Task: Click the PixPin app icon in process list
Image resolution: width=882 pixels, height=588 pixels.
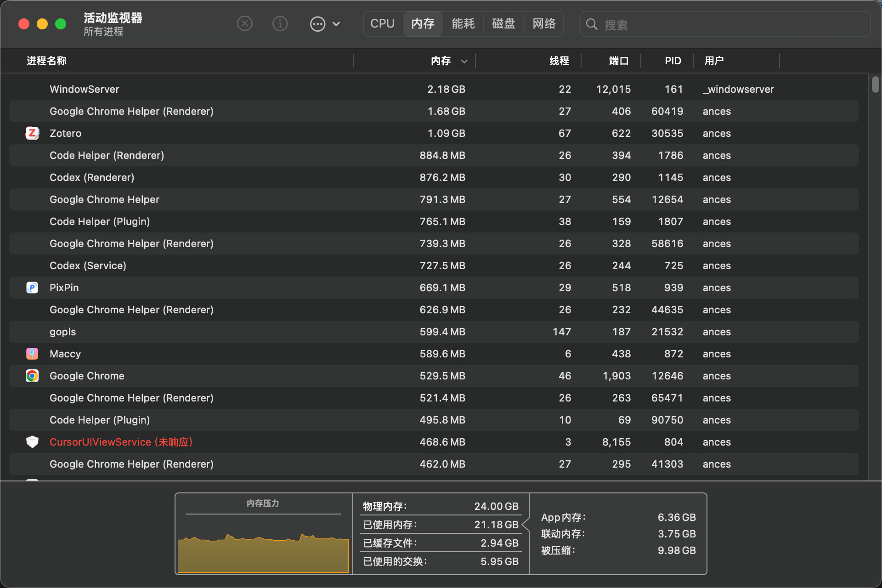Action: 32,288
